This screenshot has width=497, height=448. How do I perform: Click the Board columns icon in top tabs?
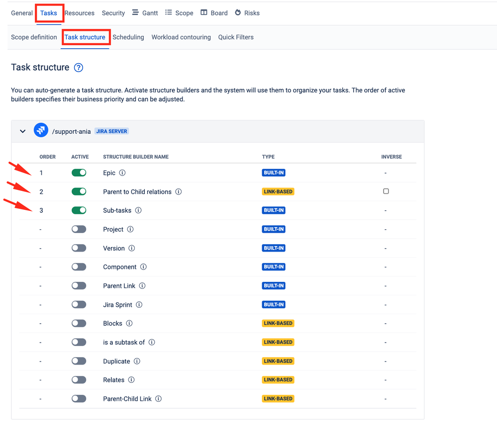click(x=204, y=12)
